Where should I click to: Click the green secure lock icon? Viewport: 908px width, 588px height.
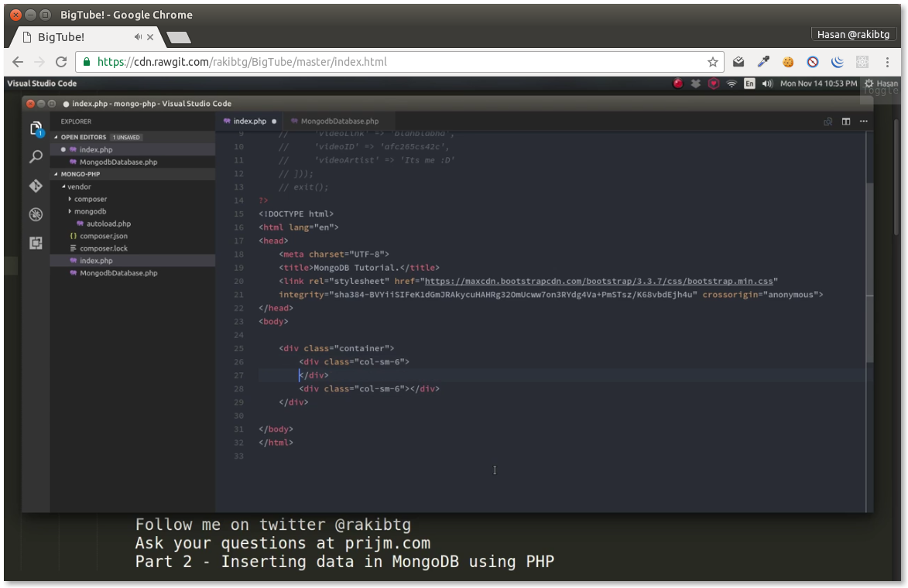86,62
